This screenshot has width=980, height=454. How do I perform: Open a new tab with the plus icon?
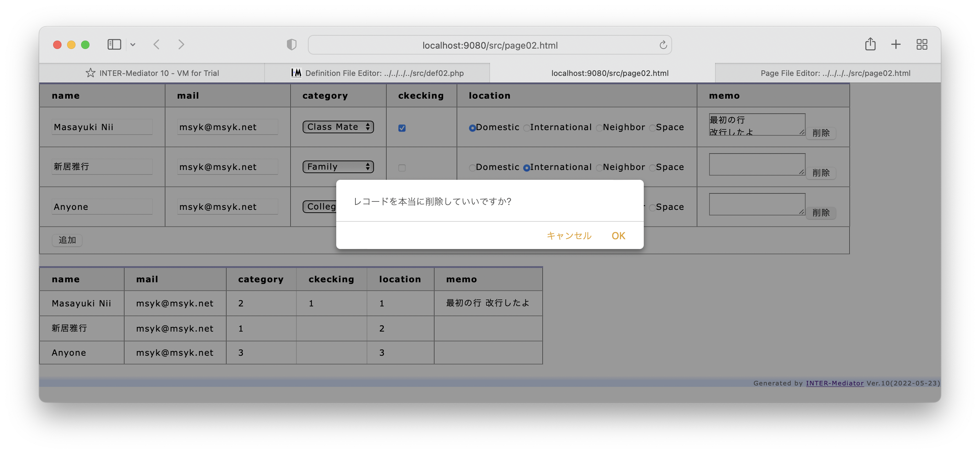[895, 44]
